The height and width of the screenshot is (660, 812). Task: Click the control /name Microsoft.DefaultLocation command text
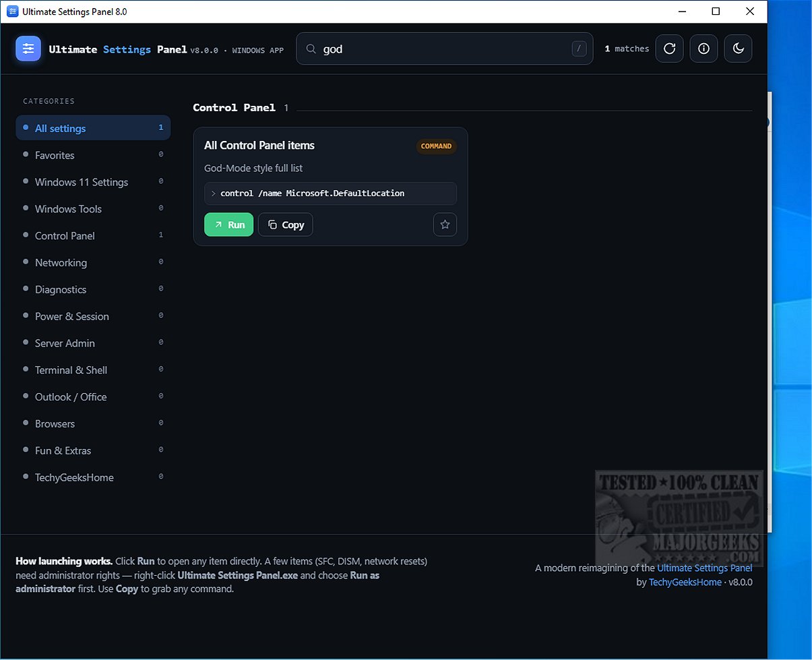point(312,193)
